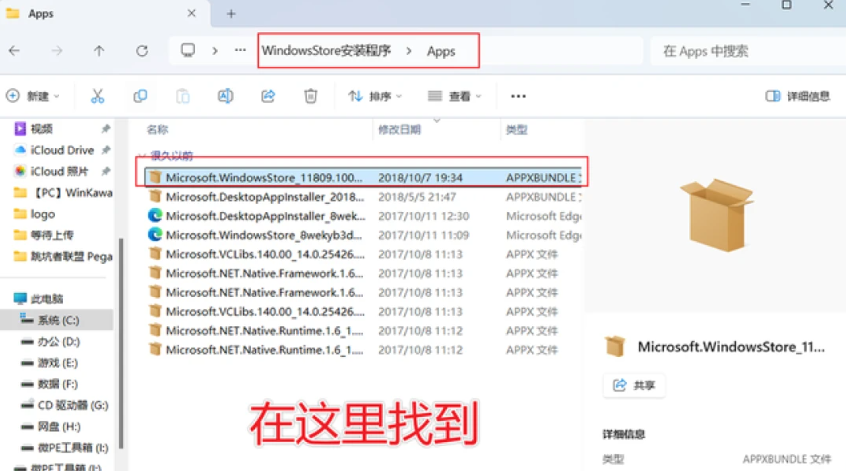Screen dimensions: 846x471
Task: Click the date 2018/10/7 19:34 cell
Action: tap(420, 178)
